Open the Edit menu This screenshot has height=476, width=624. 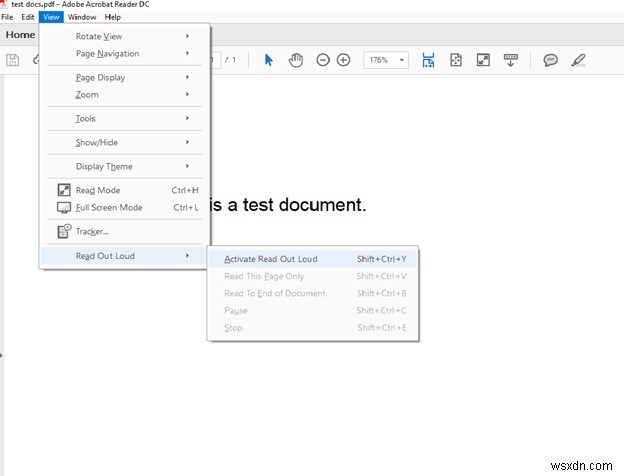pos(27,17)
